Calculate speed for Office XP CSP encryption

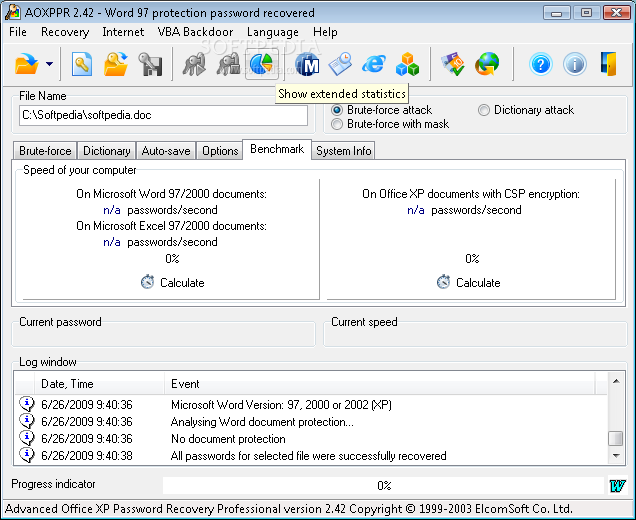[469, 282]
